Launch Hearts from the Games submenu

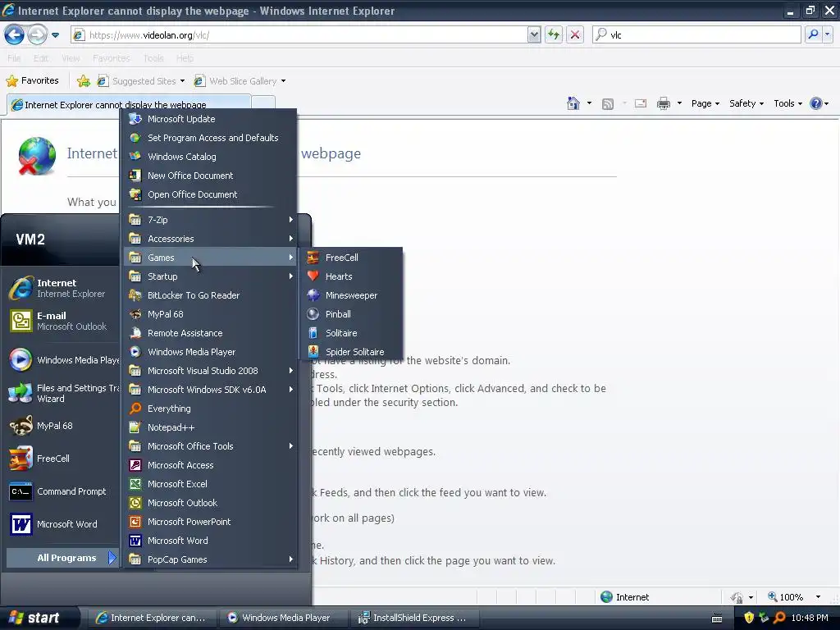click(x=351, y=276)
